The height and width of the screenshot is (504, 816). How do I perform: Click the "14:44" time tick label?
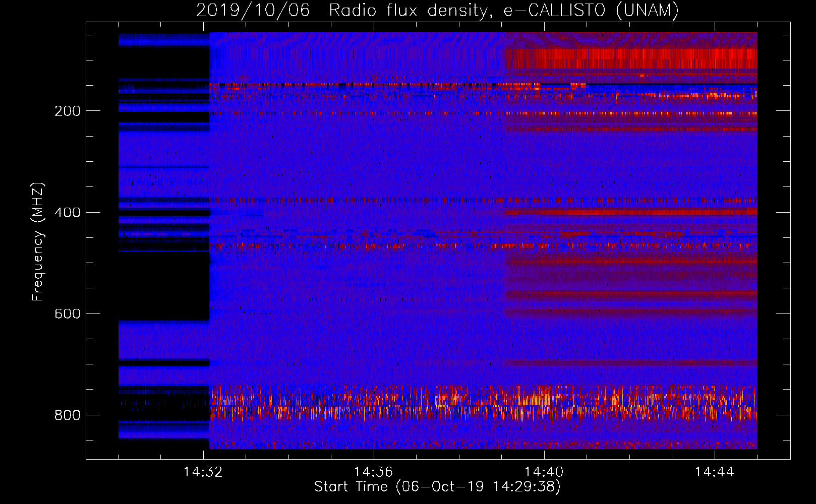714,472
